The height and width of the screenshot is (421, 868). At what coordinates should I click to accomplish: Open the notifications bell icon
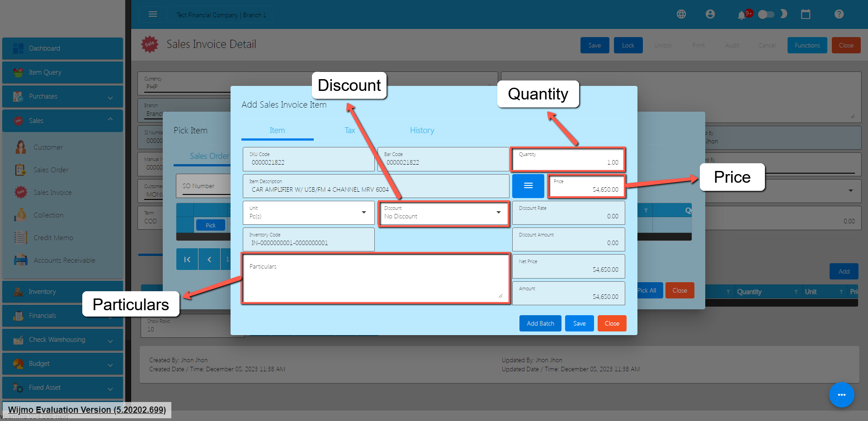(741, 15)
